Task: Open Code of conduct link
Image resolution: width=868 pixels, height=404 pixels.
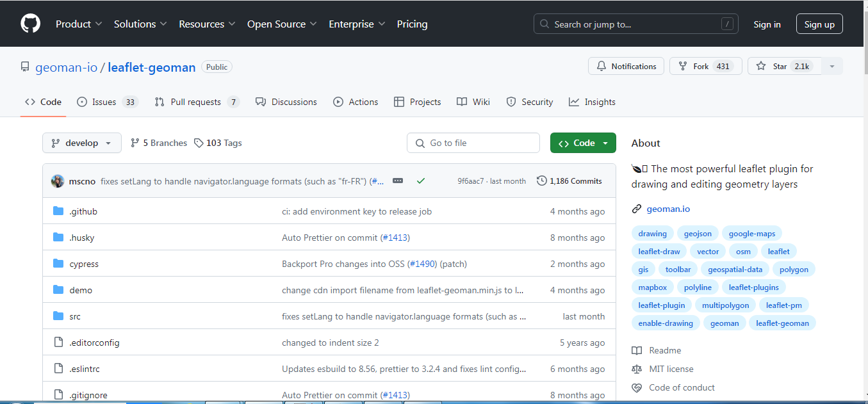Action: coord(673,387)
